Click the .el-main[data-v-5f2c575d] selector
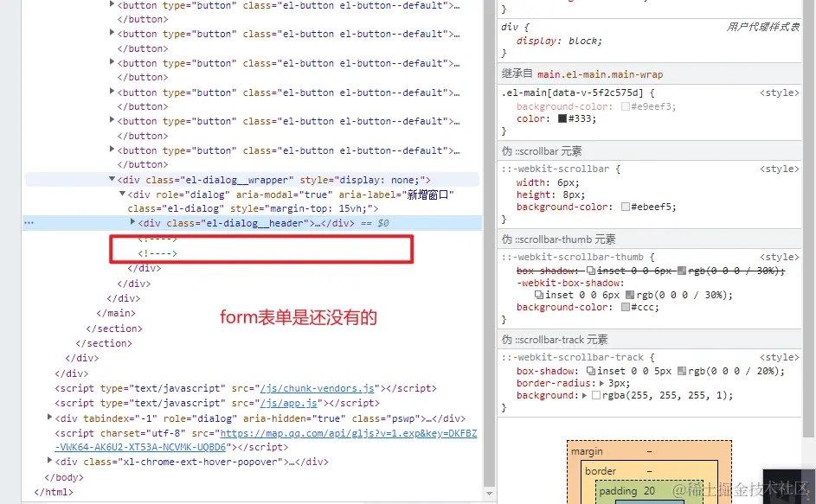 click(x=572, y=93)
